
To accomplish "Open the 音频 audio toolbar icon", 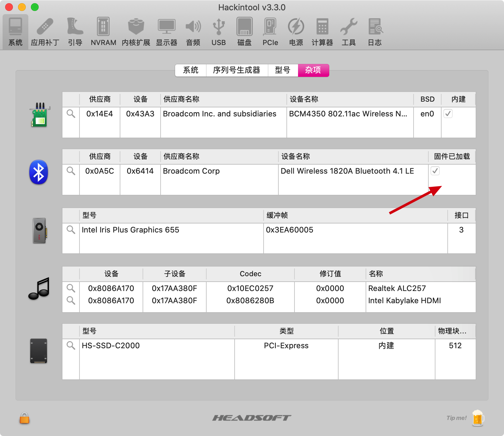I will (193, 32).
